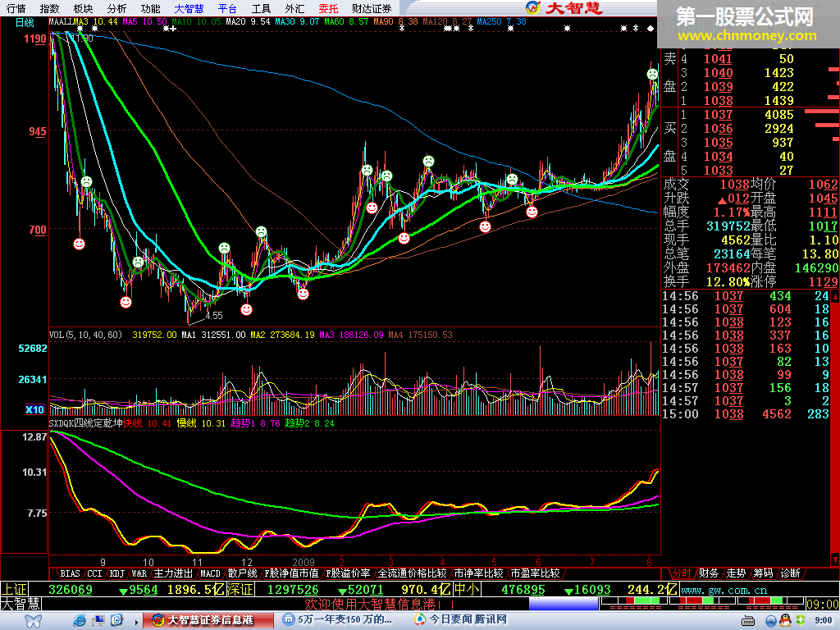Click the 日线 period label
The image size is (840, 630).
(x=25, y=22)
